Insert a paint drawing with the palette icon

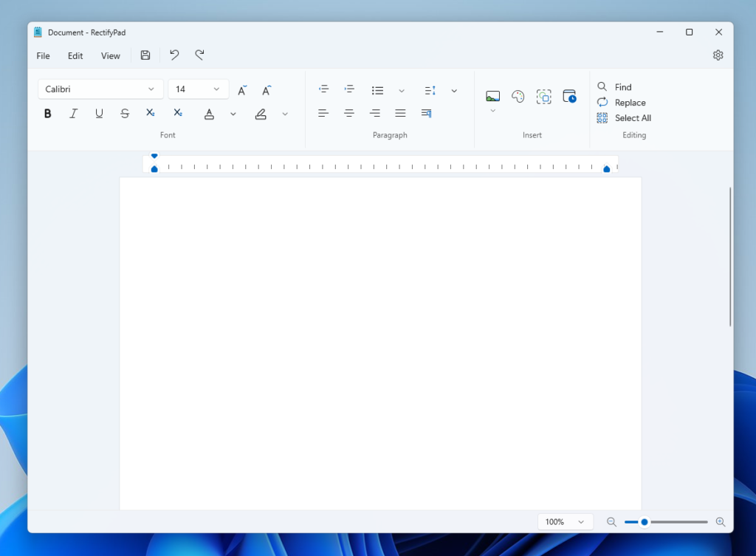(518, 97)
